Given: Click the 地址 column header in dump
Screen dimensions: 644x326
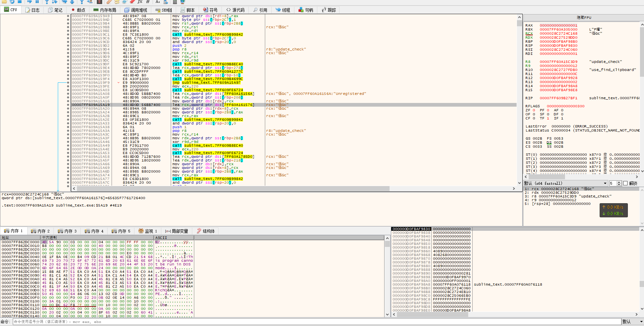Looking at the screenshot, I should [20, 238].
